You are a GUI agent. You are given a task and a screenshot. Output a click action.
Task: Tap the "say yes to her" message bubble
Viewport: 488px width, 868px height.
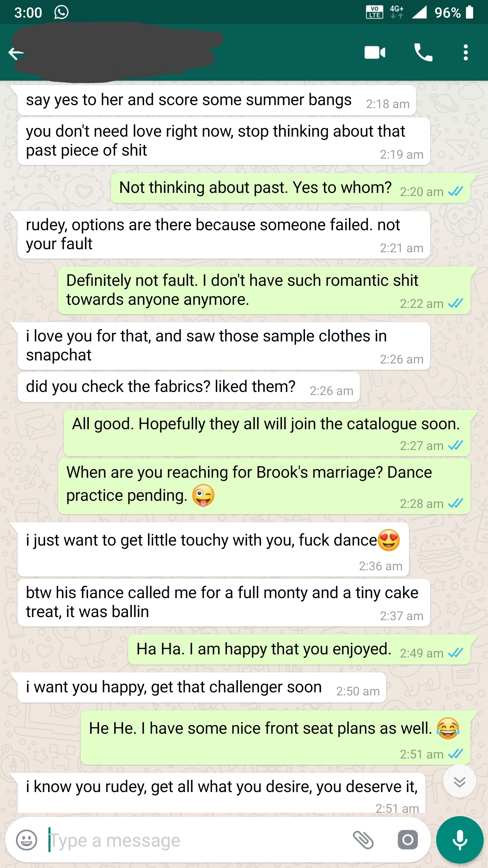(x=217, y=100)
